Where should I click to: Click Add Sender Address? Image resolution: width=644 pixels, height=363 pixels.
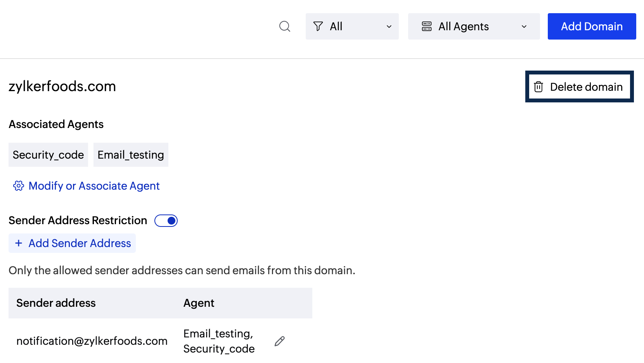tap(72, 243)
